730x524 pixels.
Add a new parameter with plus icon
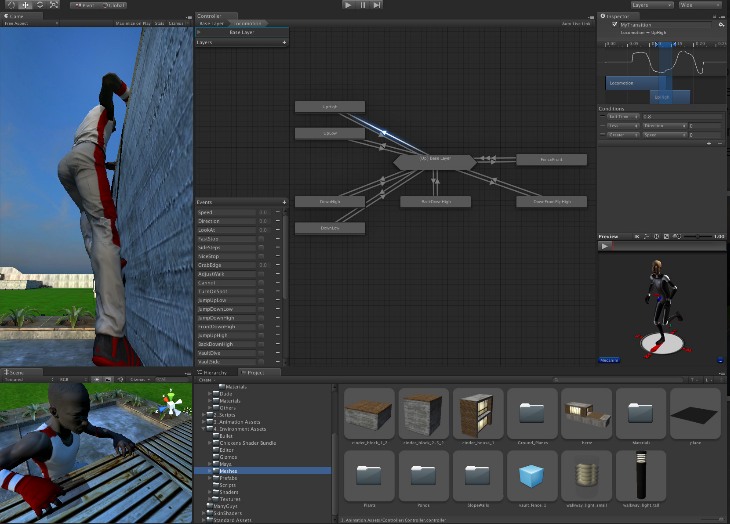(x=284, y=202)
